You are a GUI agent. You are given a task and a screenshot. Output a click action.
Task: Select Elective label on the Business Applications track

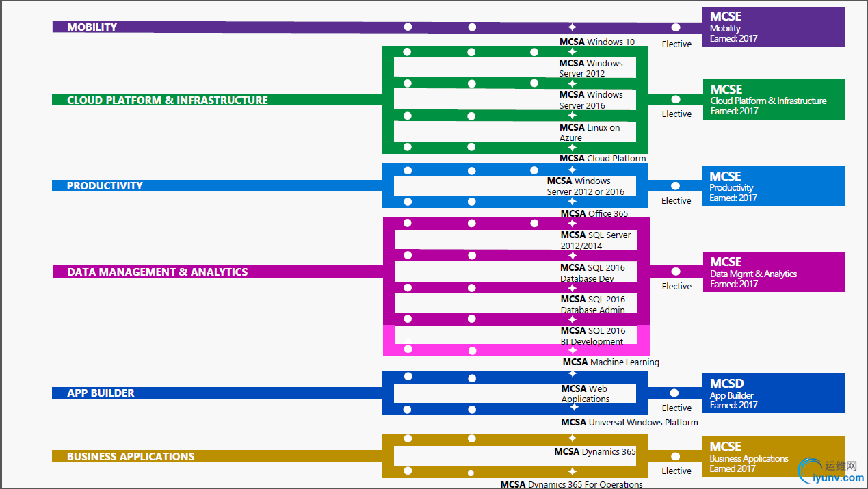point(676,471)
